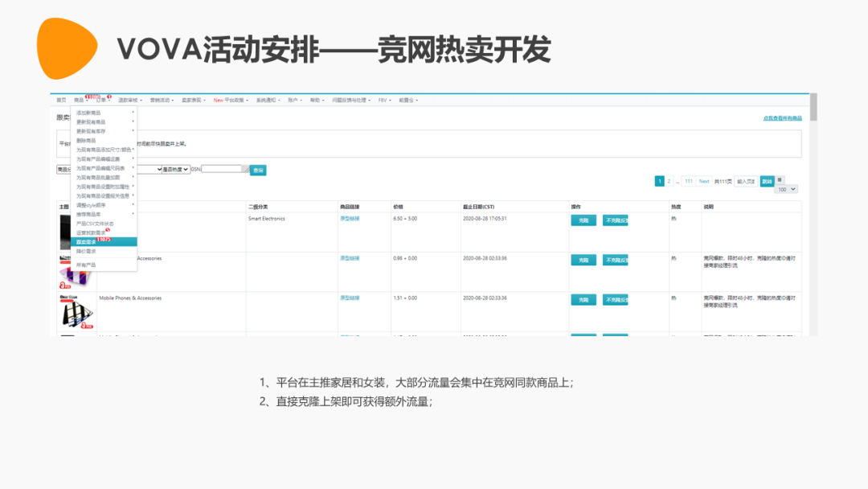This screenshot has height=489, width=868.
Task: Open the 1.51 + 0.00 row product thumbnail
Action: (x=76, y=312)
